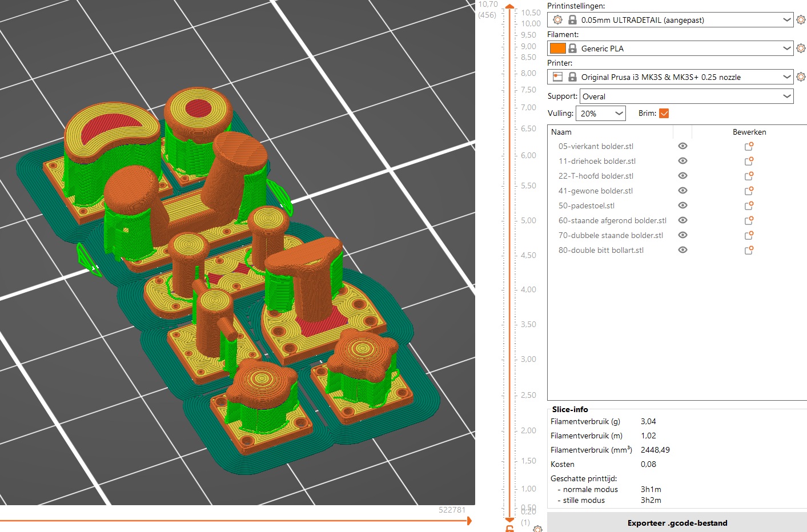This screenshot has height=532, width=807.
Task: Open print settings gear next to ULTRADETAIL preset
Action: [801, 20]
